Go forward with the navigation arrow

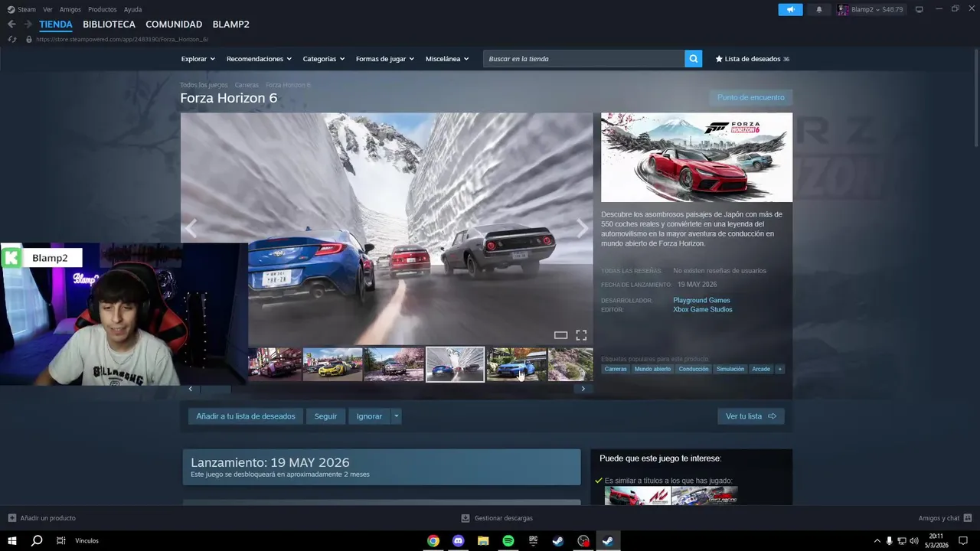coord(28,24)
